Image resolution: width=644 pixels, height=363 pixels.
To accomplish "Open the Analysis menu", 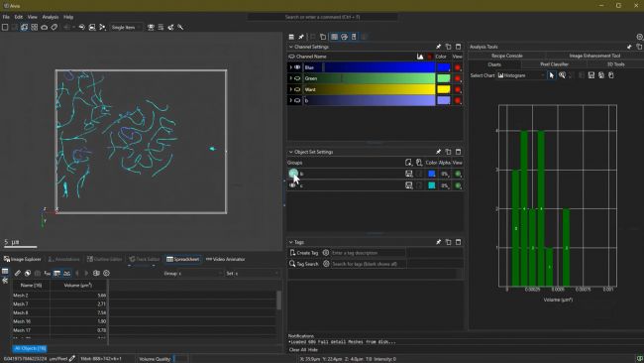I will tap(51, 17).
